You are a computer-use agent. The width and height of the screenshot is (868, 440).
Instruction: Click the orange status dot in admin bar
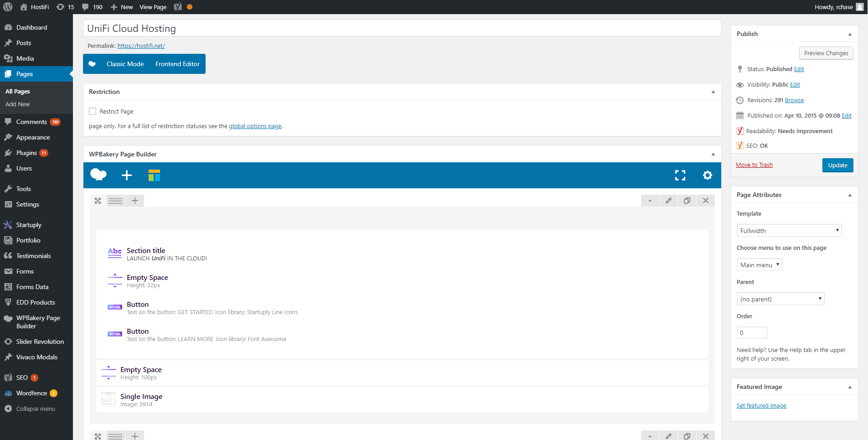(190, 7)
